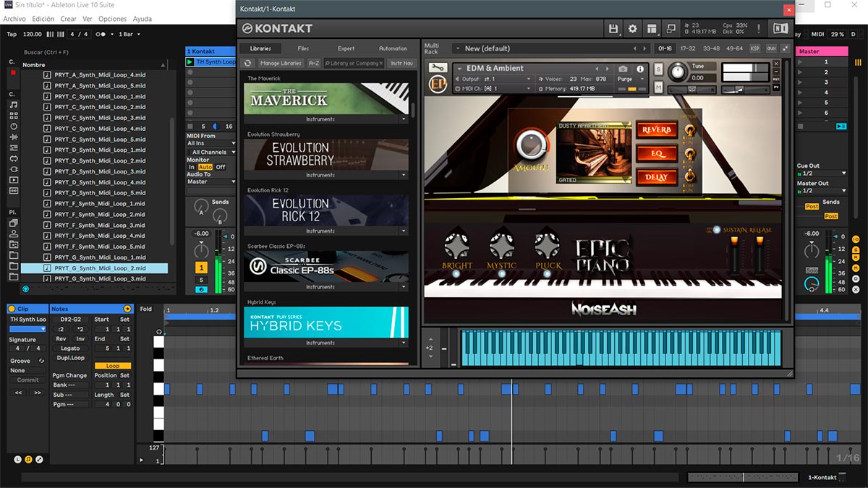Expand Hybrid Keys Instruments dropdown
Viewport: 868px width, 488px height.
pyautogui.click(x=404, y=343)
